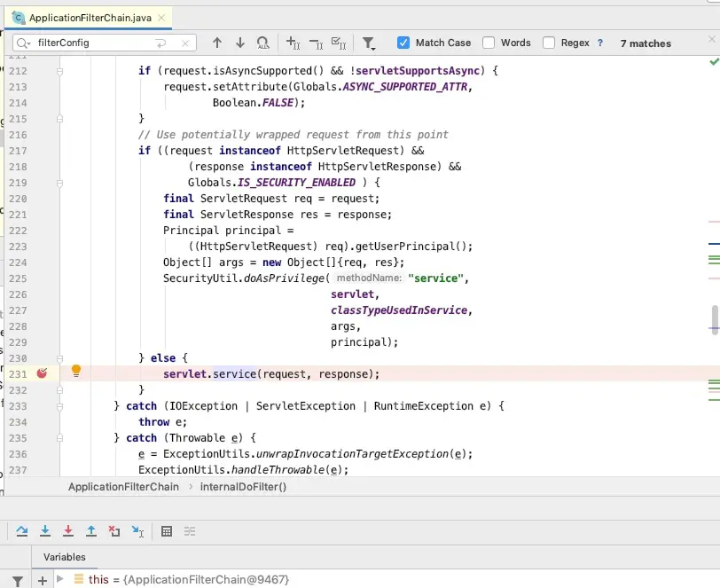Click the Run to Cursor icon
Viewport: 720px width, 588px height.
137,531
